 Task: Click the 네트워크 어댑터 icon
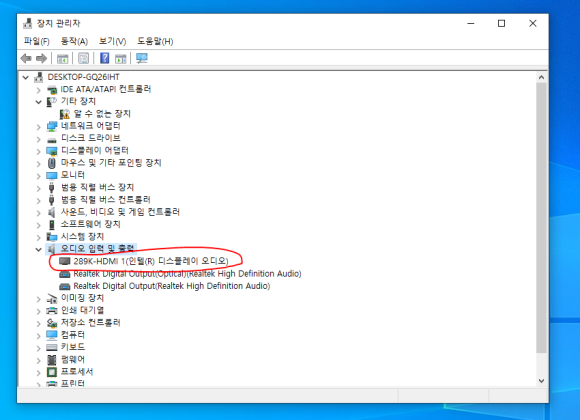pyautogui.click(x=52, y=127)
